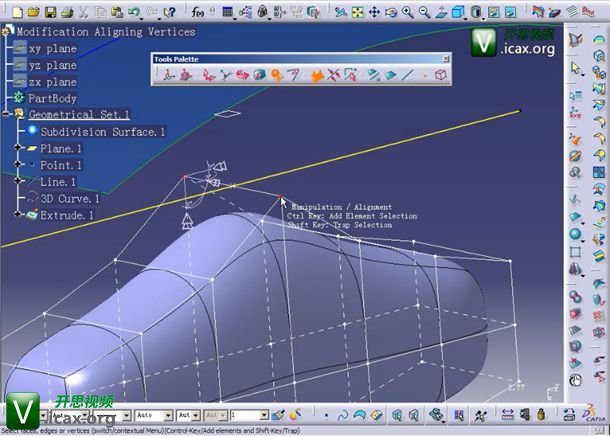Expand the Extrude.1 tree node
This screenshot has height=436, width=610.
(17, 215)
